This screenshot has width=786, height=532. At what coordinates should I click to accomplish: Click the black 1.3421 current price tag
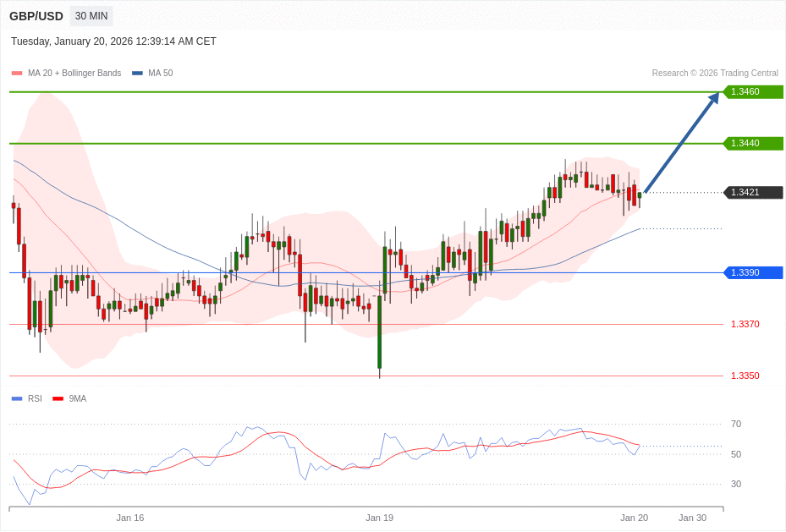coord(755,192)
